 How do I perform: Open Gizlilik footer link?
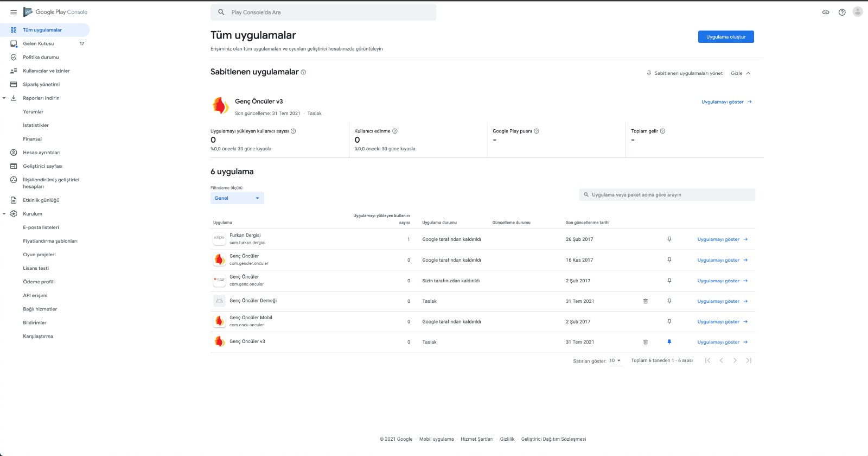(x=507, y=439)
